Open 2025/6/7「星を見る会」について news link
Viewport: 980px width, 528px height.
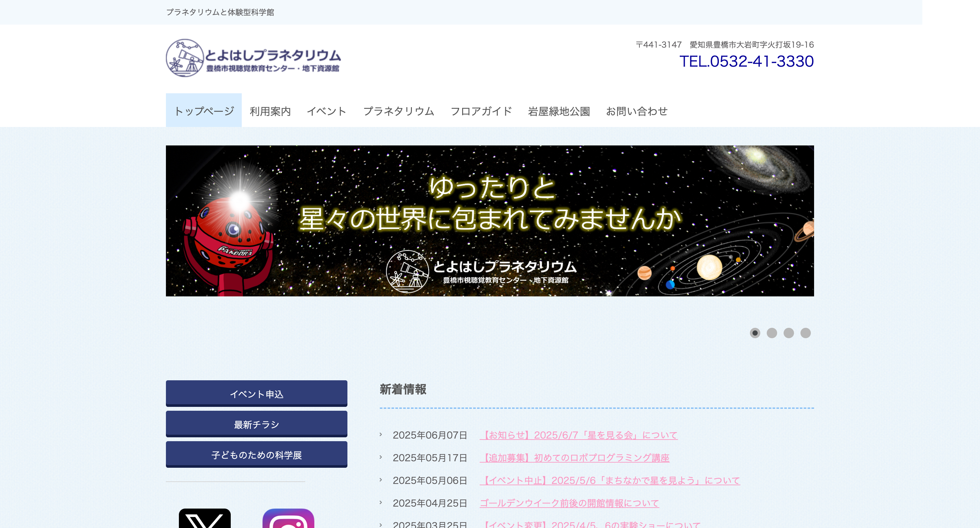(579, 435)
